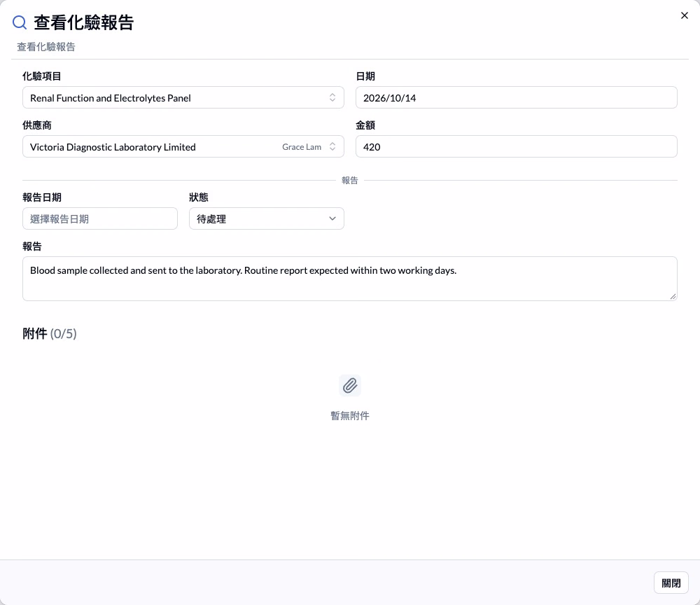
Task: Click the 關閉 button
Action: 671,583
